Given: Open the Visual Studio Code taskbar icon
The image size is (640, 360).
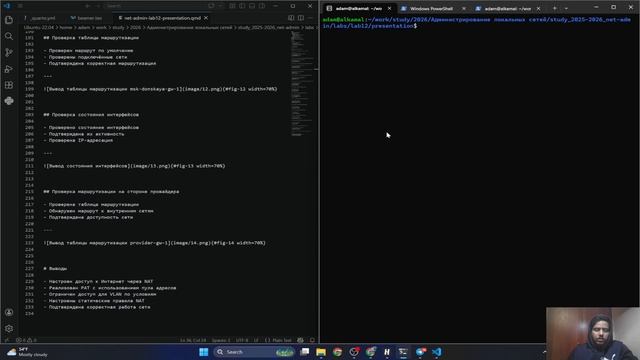Looking at the screenshot, I should pyautogui.click(x=437, y=352).
